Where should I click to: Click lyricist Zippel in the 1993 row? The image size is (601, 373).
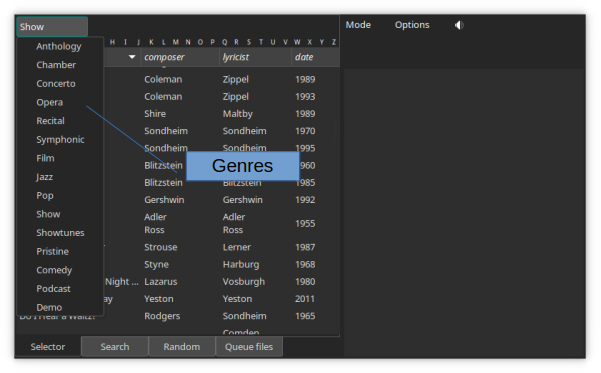pyautogui.click(x=236, y=97)
